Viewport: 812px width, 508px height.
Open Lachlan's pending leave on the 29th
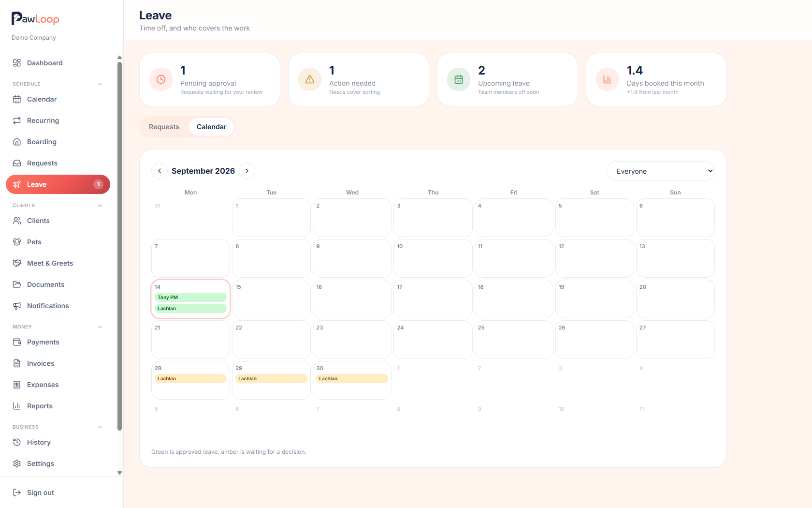click(271, 379)
